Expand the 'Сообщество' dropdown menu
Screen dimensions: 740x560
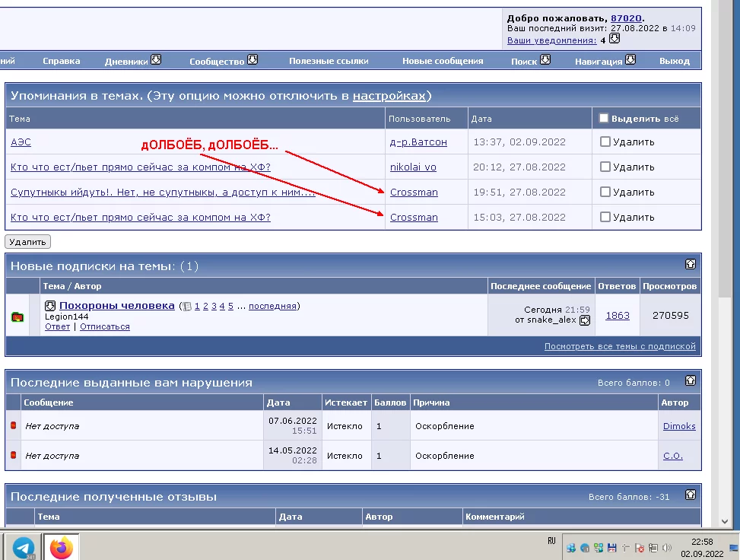click(252, 59)
